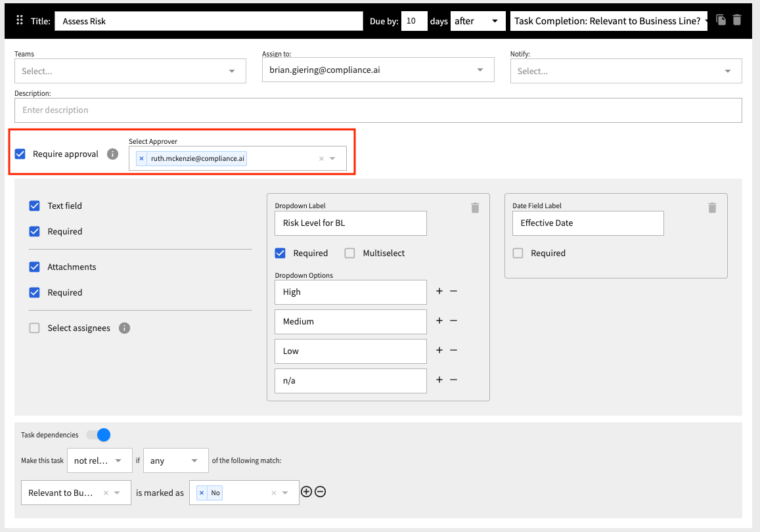Delete the Risk Level for BL dropdown field
The height and width of the screenshot is (532, 760).
pos(475,208)
